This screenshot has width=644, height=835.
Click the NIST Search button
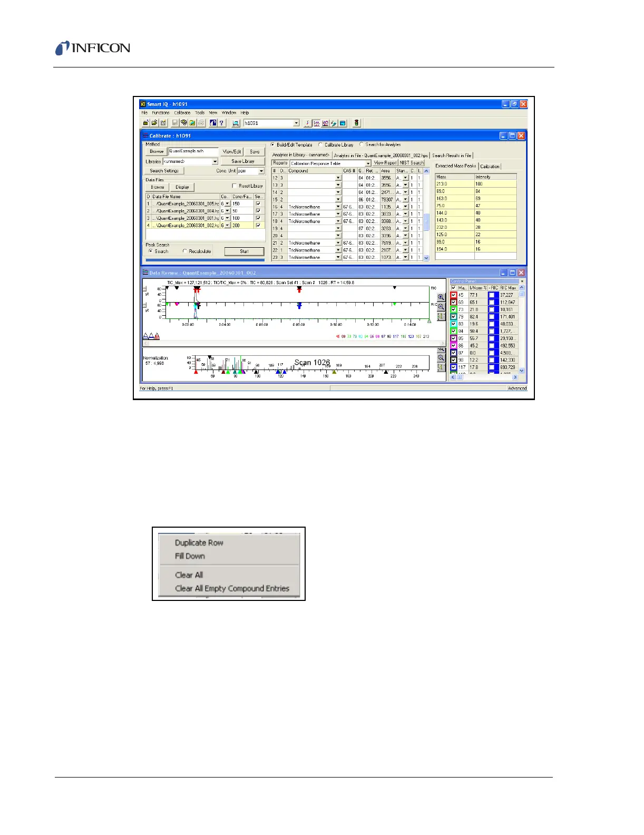pyautogui.click(x=412, y=163)
